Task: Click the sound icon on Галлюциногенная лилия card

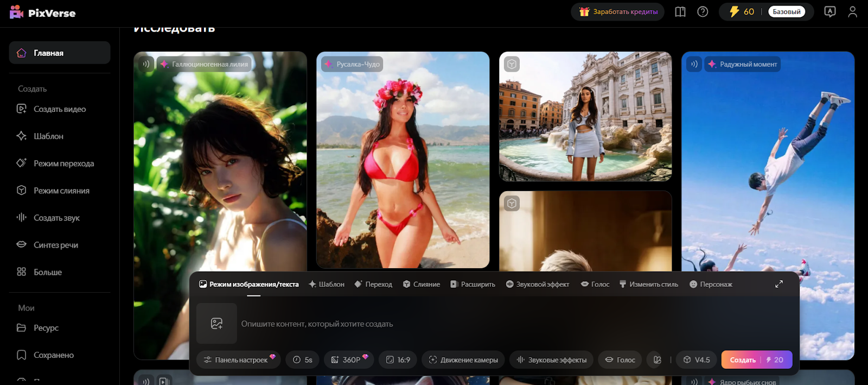Action: (146, 64)
